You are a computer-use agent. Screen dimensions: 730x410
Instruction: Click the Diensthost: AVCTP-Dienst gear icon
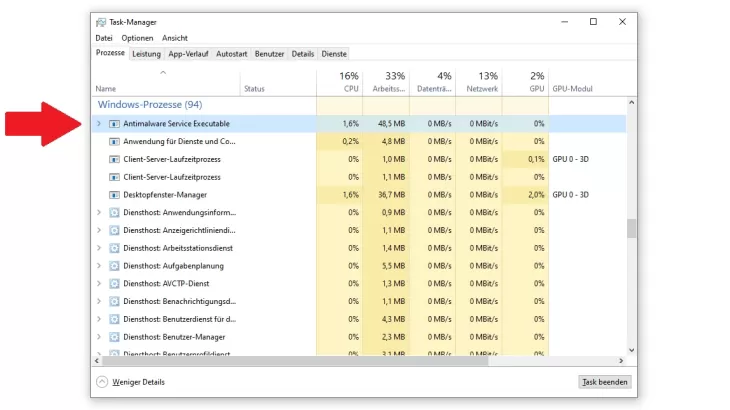tap(113, 283)
